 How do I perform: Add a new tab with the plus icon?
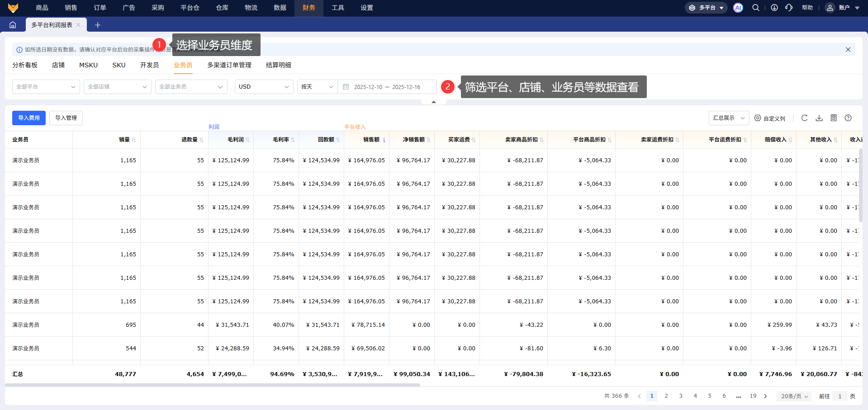click(97, 25)
